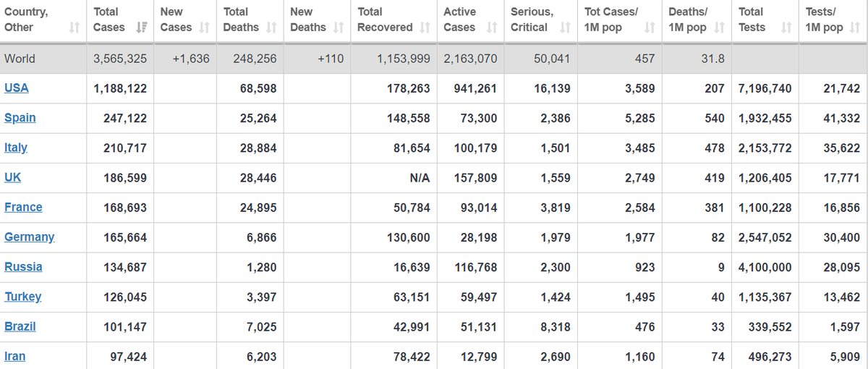Select Italy total deaths 28,884
Image resolution: width=868 pixels, height=369 pixels.
(x=258, y=148)
